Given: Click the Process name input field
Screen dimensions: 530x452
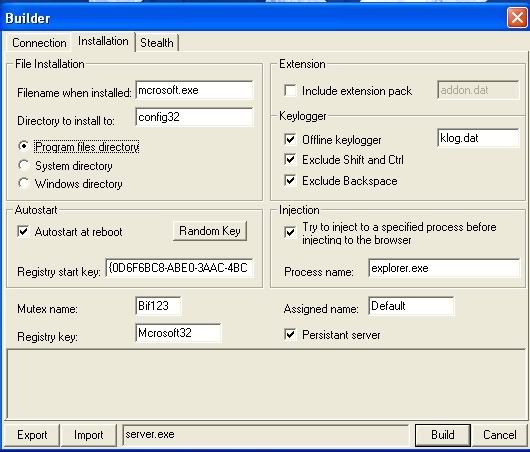Looking at the screenshot, I should (x=444, y=268).
